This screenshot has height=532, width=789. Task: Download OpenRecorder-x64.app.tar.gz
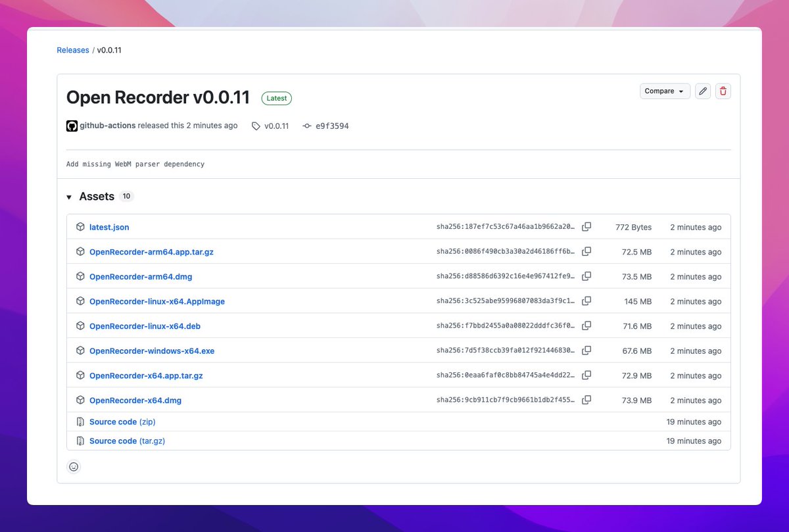tap(146, 375)
